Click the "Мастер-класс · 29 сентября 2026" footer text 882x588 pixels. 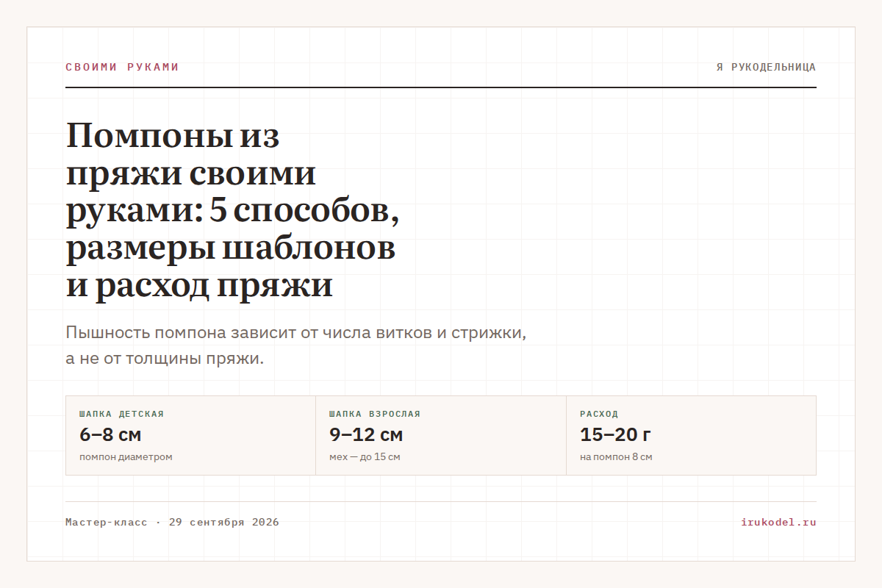click(172, 523)
